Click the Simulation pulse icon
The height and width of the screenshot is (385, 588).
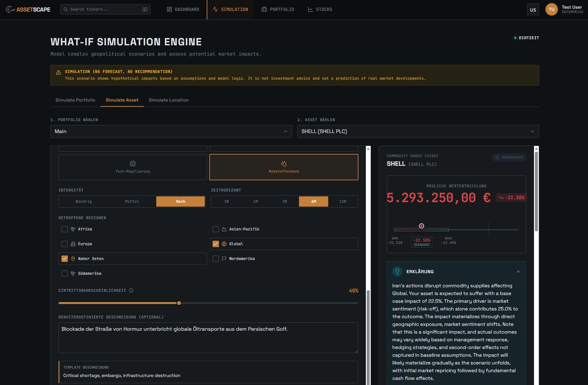[215, 9]
